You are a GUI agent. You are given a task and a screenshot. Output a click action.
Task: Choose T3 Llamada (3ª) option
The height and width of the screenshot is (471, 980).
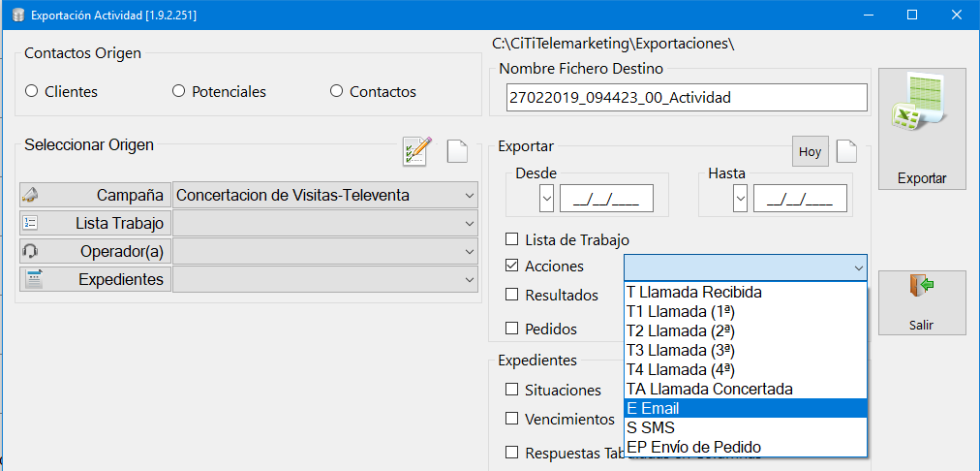(x=746, y=350)
